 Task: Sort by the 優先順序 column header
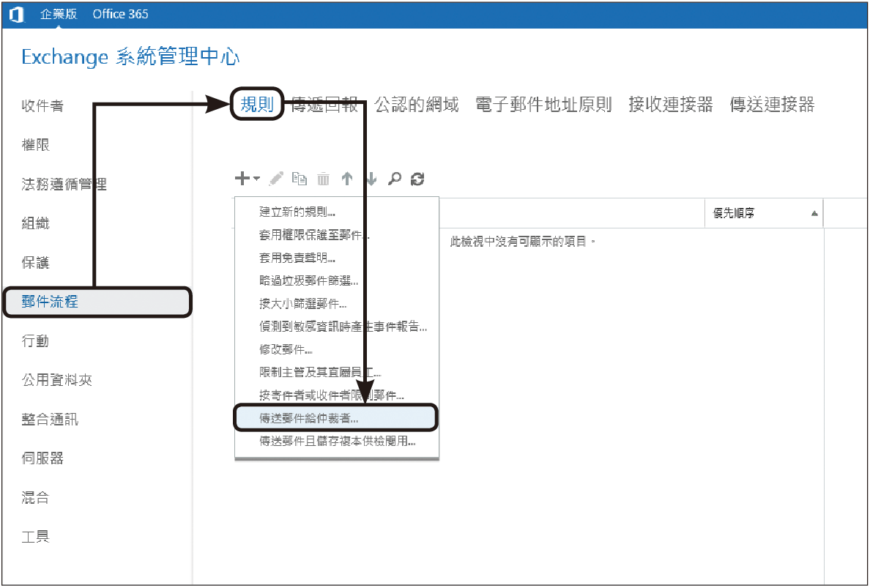764,213
